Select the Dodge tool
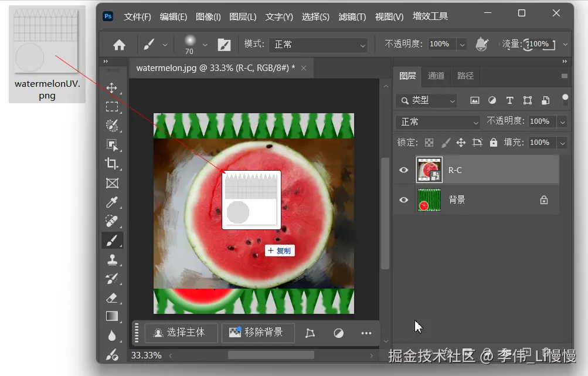The height and width of the screenshot is (376, 588). (x=112, y=355)
